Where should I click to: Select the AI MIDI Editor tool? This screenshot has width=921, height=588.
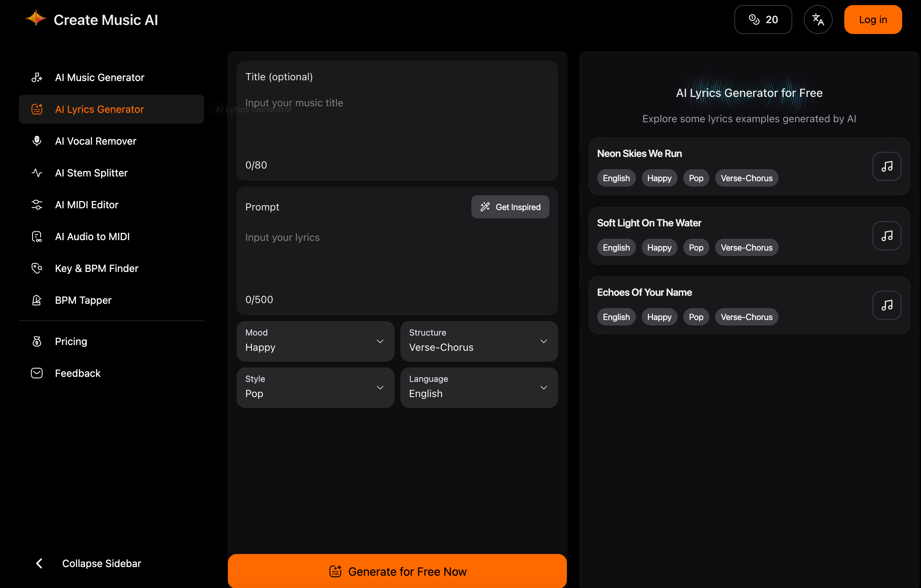click(x=86, y=205)
